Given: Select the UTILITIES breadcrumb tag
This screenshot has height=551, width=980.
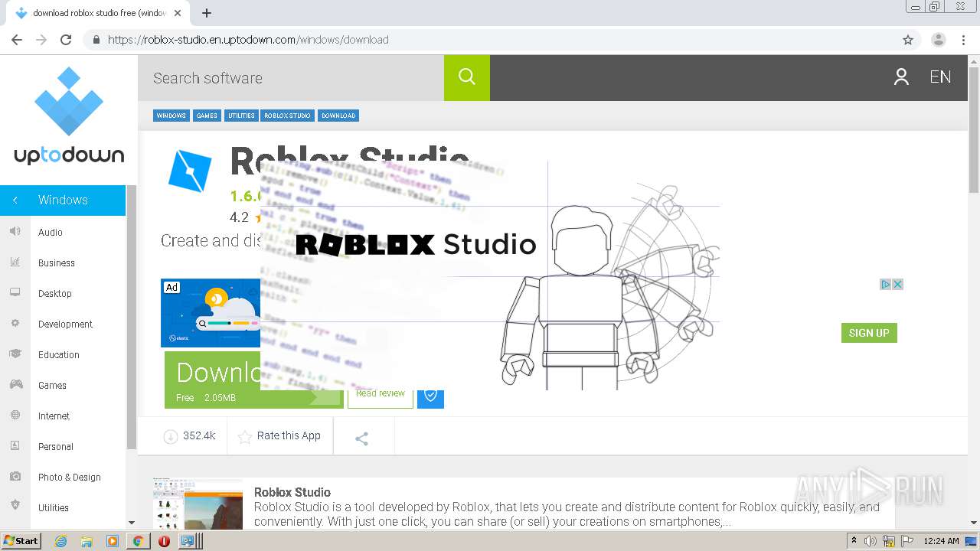Looking at the screenshot, I should [x=241, y=116].
